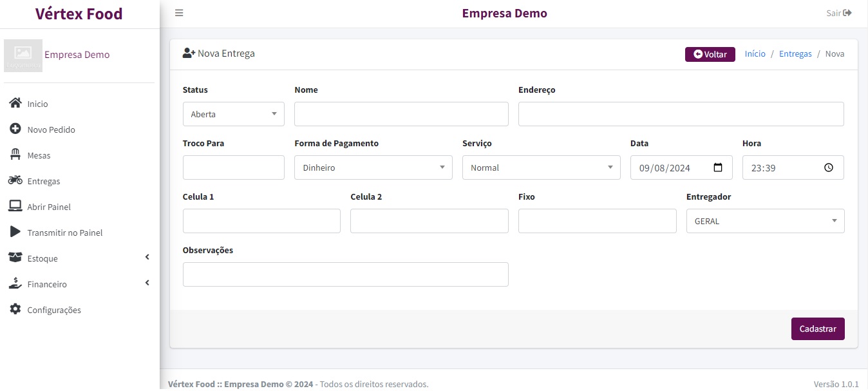Click the Voltar button
This screenshot has height=391, width=868.
[x=710, y=54]
